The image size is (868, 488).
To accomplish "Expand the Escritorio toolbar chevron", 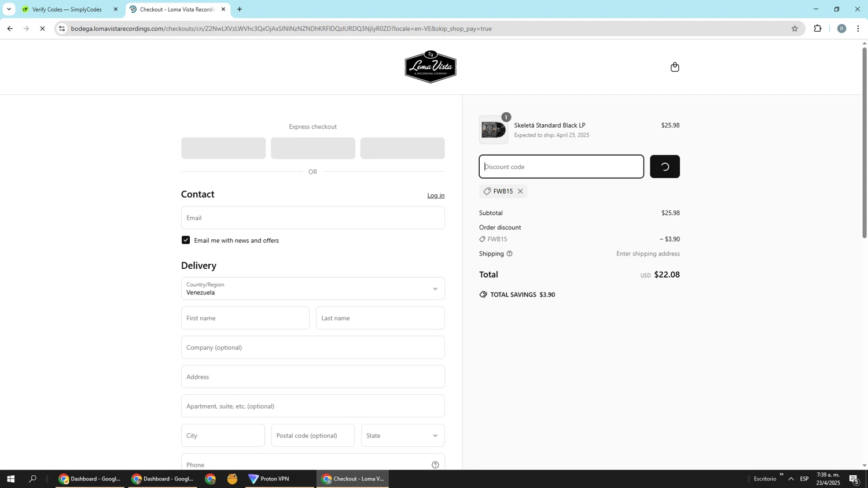I will [x=781, y=475].
